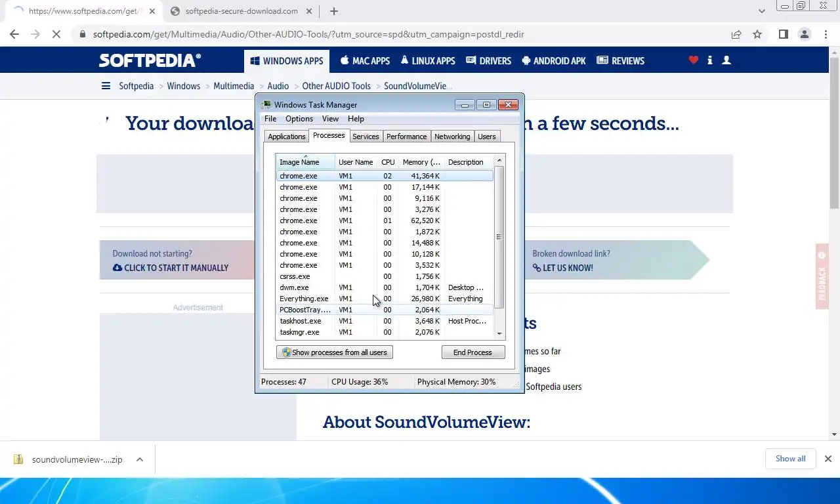Image resolution: width=840 pixels, height=504 pixels.
Task: Open the MAC APPS section
Action: 365,61
